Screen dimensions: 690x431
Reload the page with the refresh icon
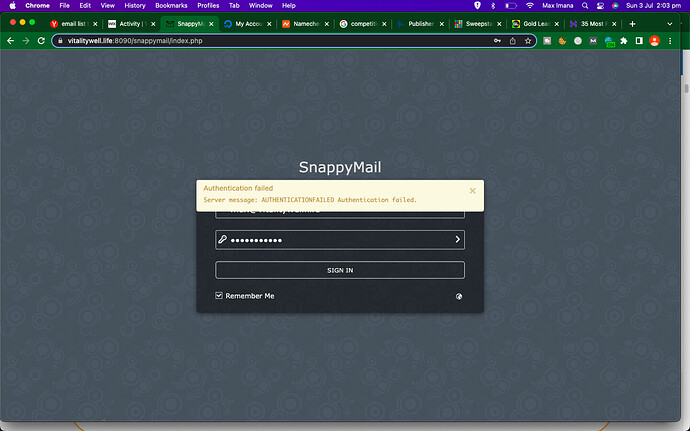point(41,41)
